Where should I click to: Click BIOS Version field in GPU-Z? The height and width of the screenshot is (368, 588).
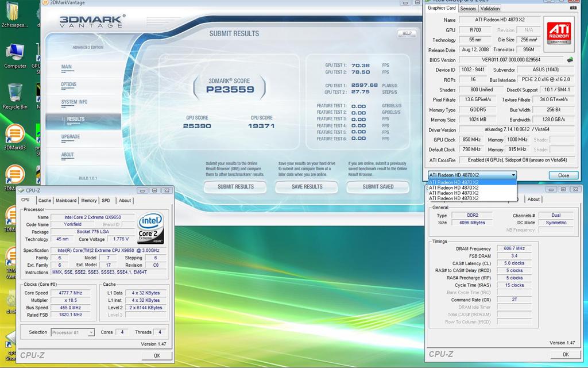click(510, 60)
